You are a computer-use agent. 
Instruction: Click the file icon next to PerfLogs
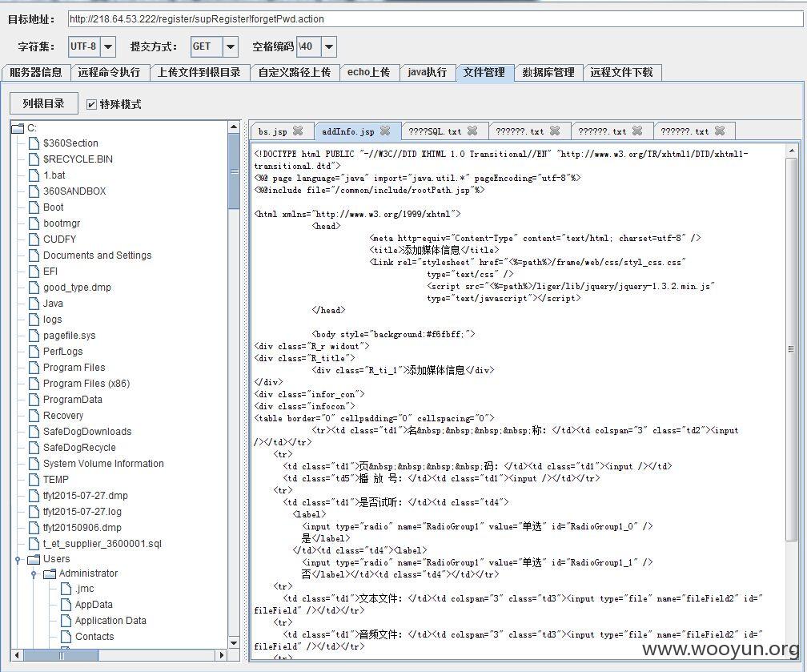pos(34,351)
